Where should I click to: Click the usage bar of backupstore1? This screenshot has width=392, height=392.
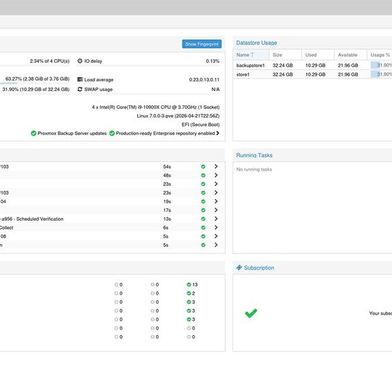(x=381, y=65)
